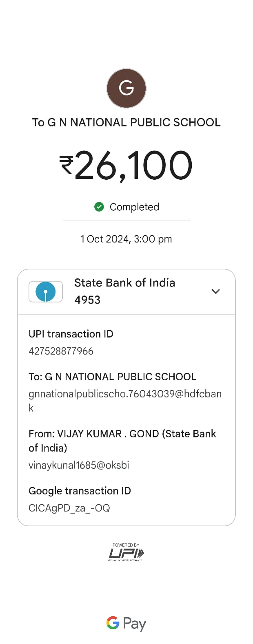The width and height of the screenshot is (253, 644).
Task: Click the Completed status label
Action: 134,207
